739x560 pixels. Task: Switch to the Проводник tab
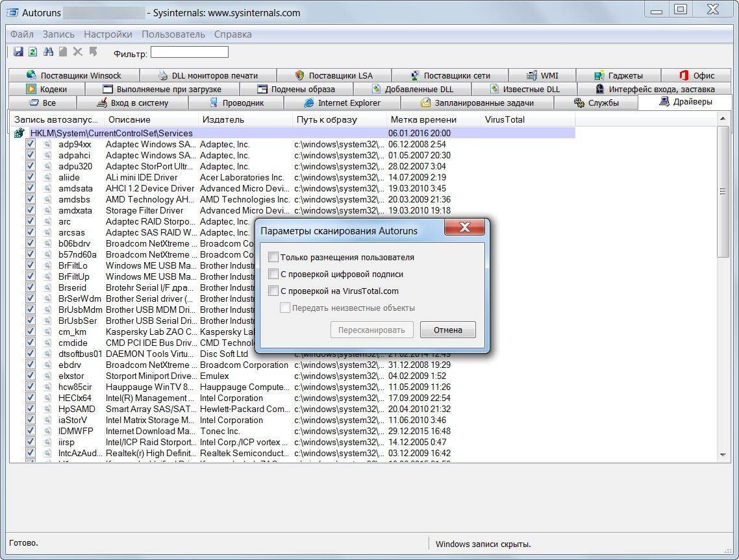pyautogui.click(x=236, y=103)
